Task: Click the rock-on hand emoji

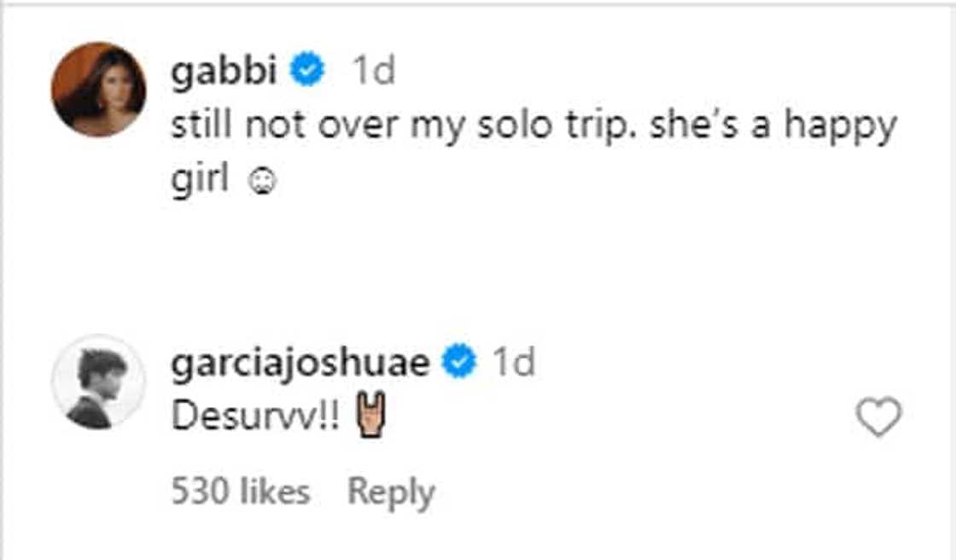Action: click(373, 419)
